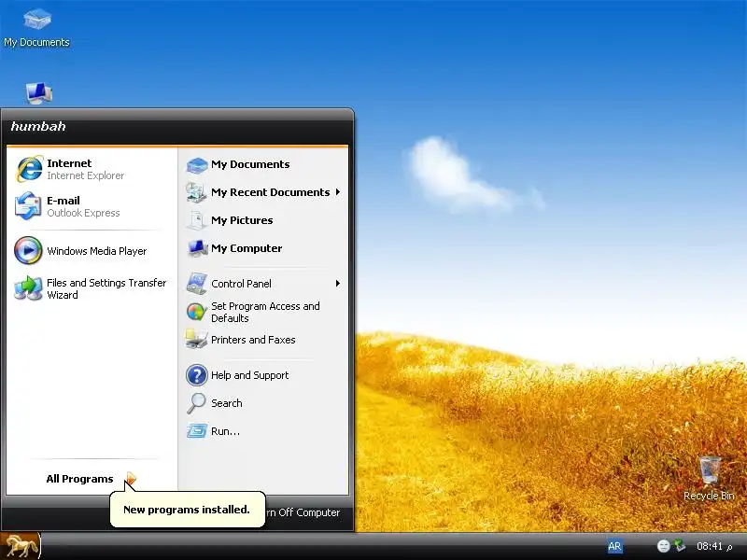Launch Outlook Express E-mail icon
Image resolution: width=747 pixels, height=560 pixels.
28,206
